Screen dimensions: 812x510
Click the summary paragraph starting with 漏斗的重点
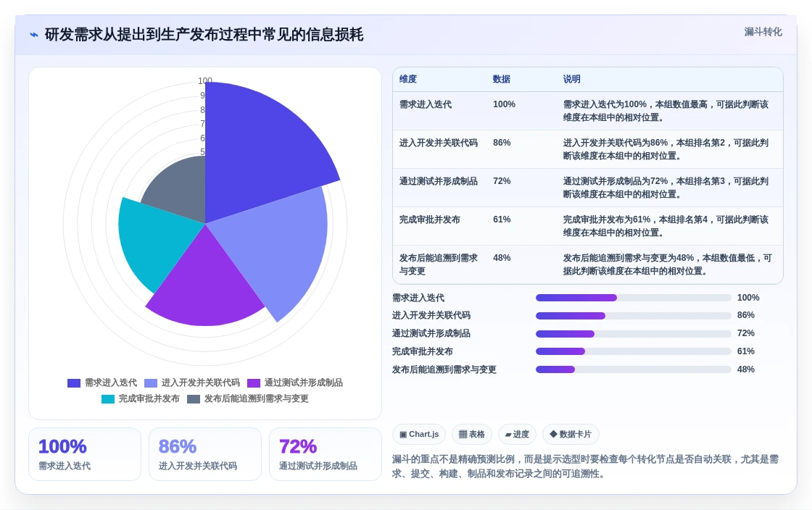(586, 467)
